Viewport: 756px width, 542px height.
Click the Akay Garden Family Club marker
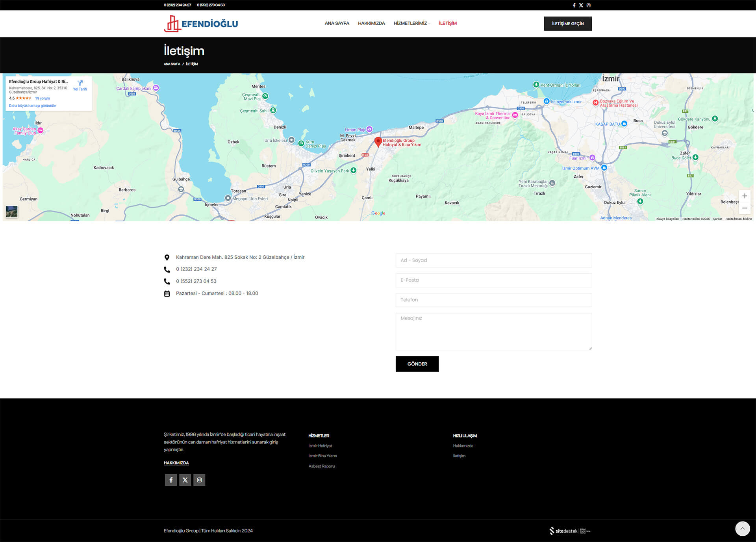click(x=40, y=130)
